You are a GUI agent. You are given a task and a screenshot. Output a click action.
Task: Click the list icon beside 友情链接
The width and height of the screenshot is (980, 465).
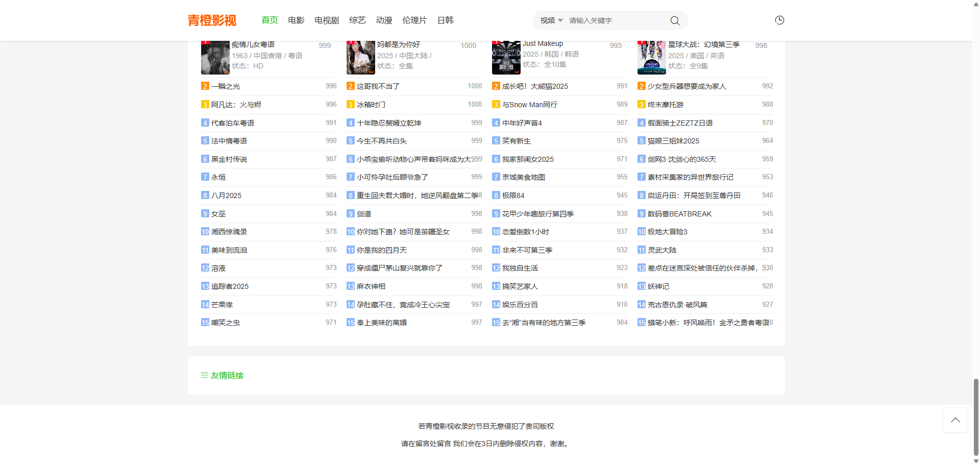(204, 375)
